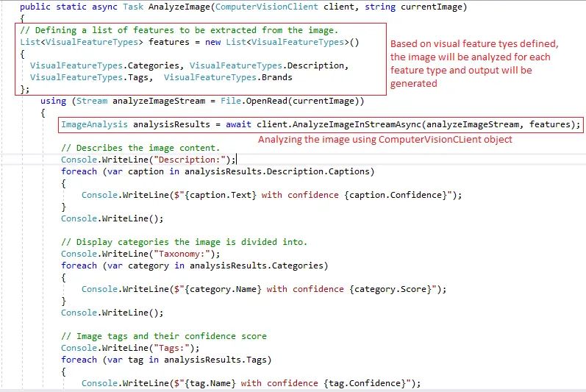Click {category.Name} in WriteLine string
This screenshot has height=392, width=586.
click(223, 289)
